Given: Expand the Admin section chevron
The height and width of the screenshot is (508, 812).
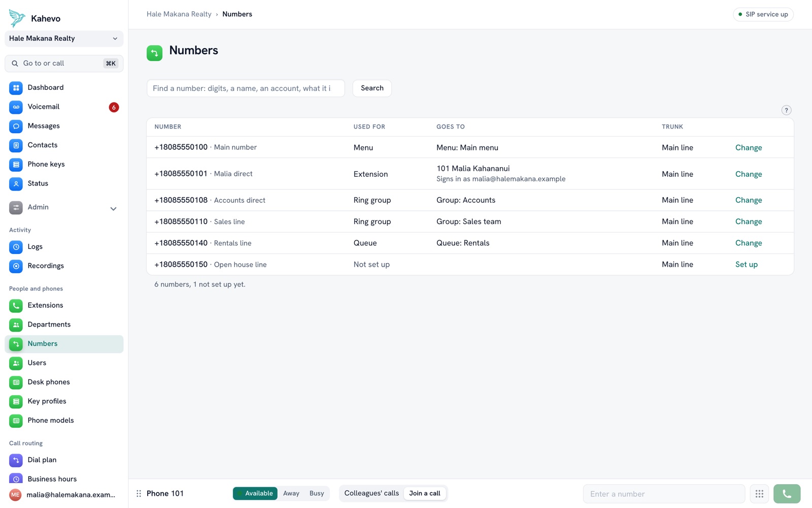Looking at the screenshot, I should point(113,208).
